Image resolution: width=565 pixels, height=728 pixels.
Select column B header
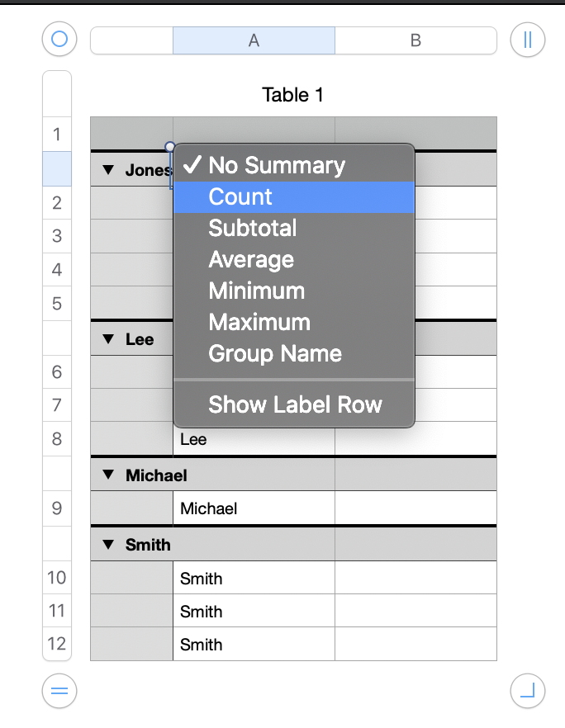415,40
